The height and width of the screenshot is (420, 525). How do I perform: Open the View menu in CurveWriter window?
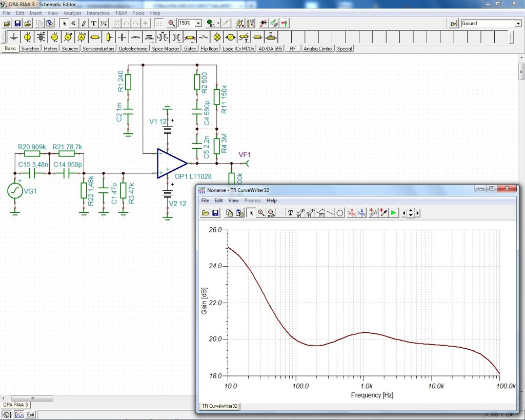233,201
